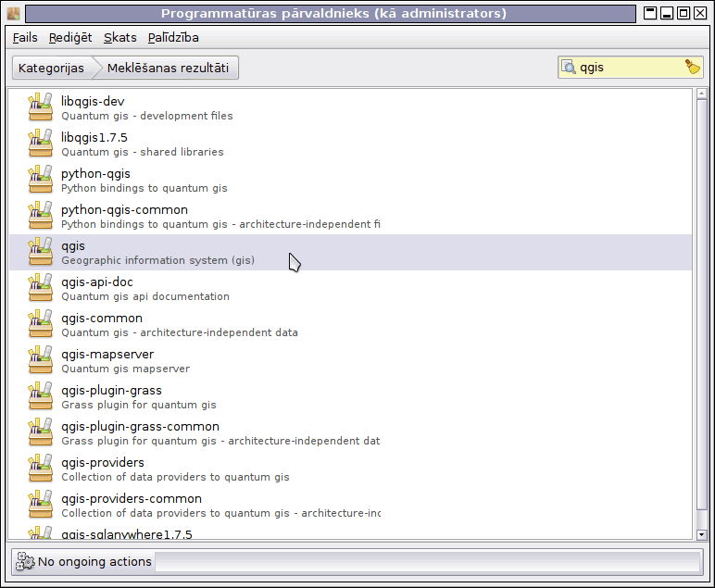This screenshot has width=715, height=588.
Task: Click the gears ongoing actions icon
Action: (25, 561)
